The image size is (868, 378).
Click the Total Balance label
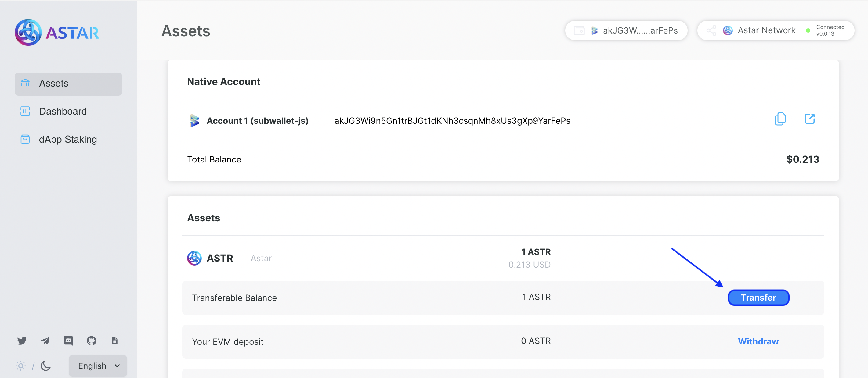click(214, 159)
